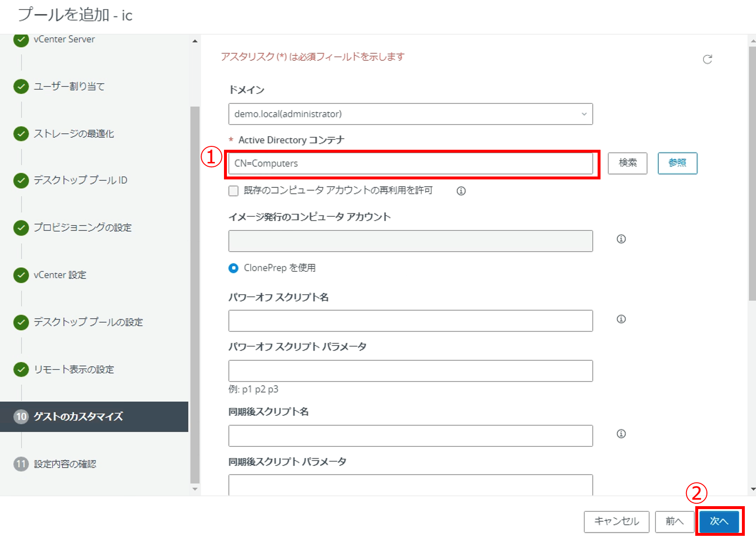Click info icon beside power-off script name field
The height and width of the screenshot is (547, 756).
pyautogui.click(x=621, y=319)
